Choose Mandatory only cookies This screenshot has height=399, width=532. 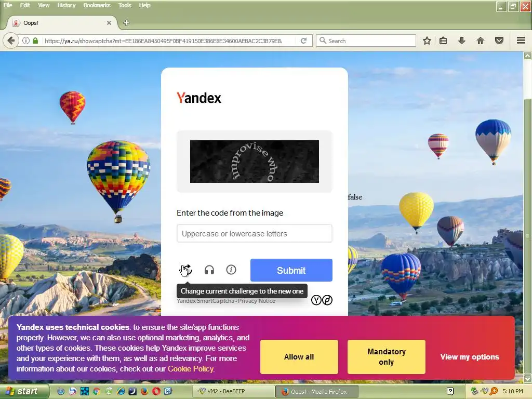386,357
